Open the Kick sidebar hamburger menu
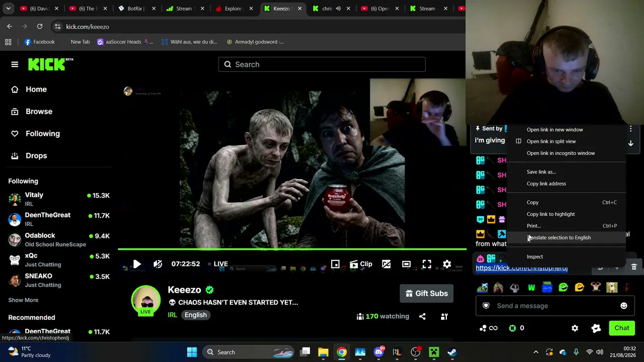 [x=15, y=64]
